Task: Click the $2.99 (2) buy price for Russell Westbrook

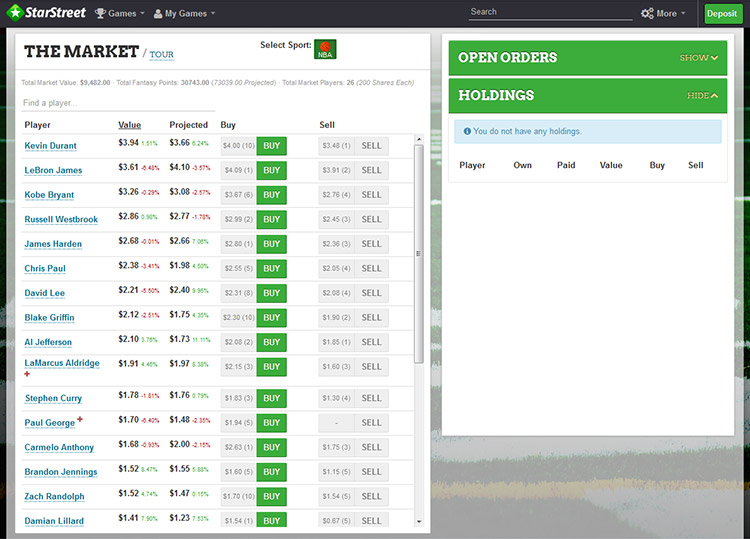Action: [x=239, y=220]
